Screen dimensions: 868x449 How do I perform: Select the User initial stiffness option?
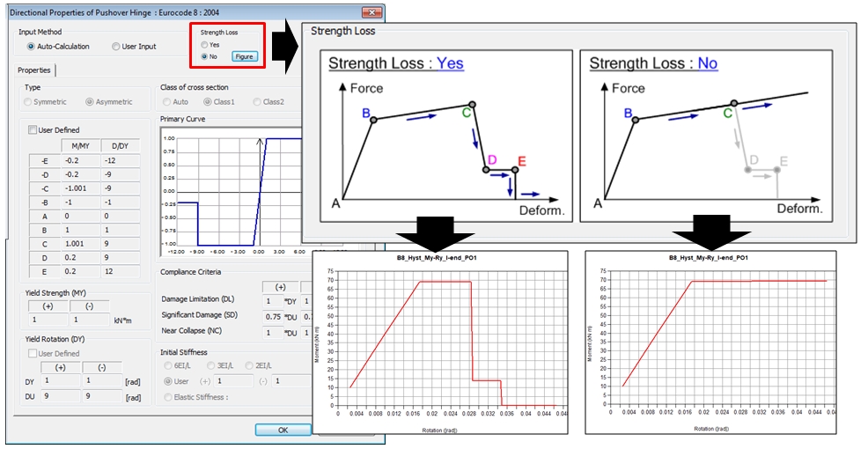(167, 381)
